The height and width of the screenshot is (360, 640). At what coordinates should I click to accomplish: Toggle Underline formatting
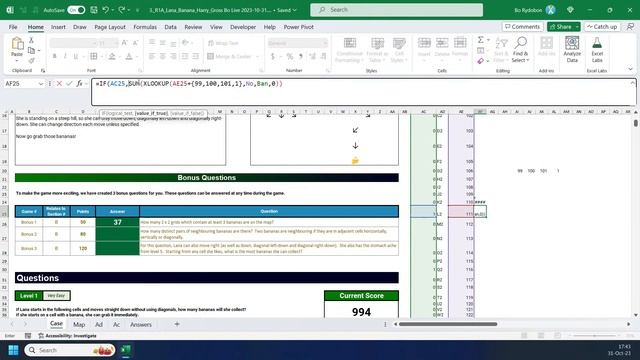coord(76,56)
